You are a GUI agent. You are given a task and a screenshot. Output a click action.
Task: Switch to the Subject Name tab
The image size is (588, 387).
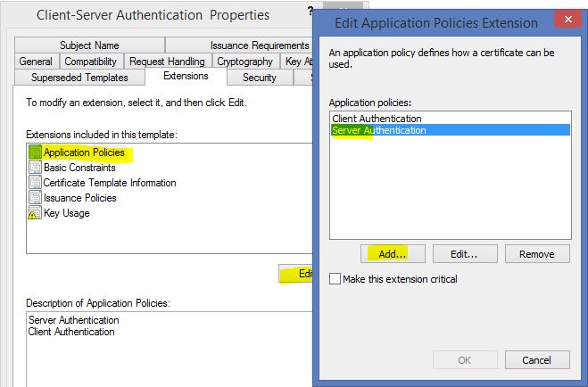point(88,45)
